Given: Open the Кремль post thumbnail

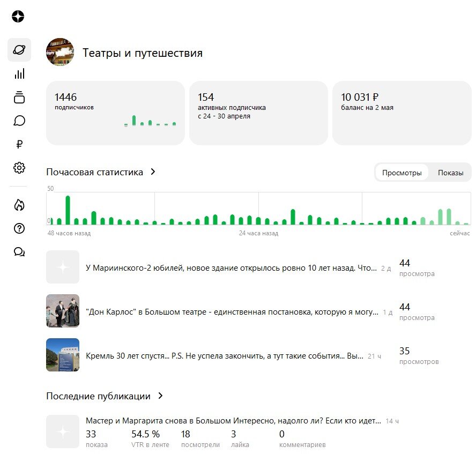Looking at the screenshot, I should (63, 355).
